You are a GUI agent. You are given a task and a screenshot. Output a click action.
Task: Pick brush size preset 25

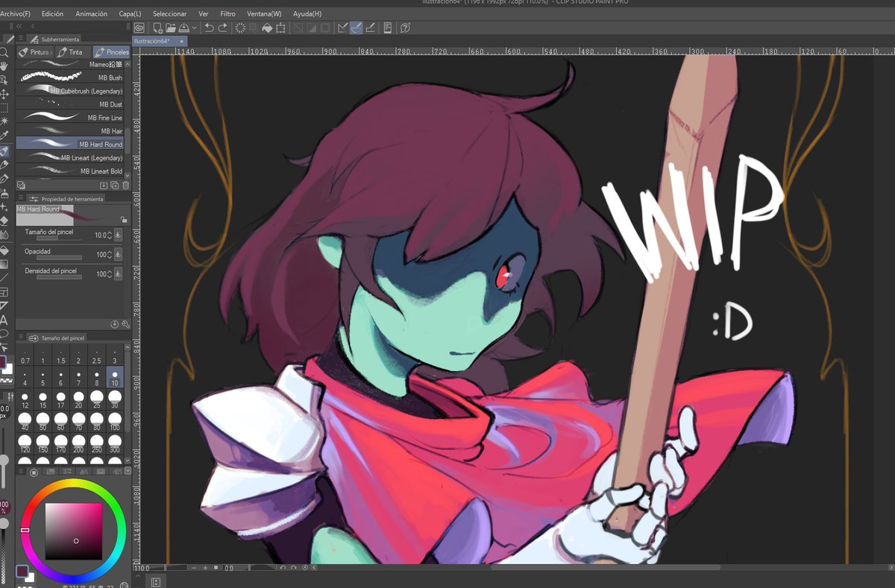coord(97,399)
